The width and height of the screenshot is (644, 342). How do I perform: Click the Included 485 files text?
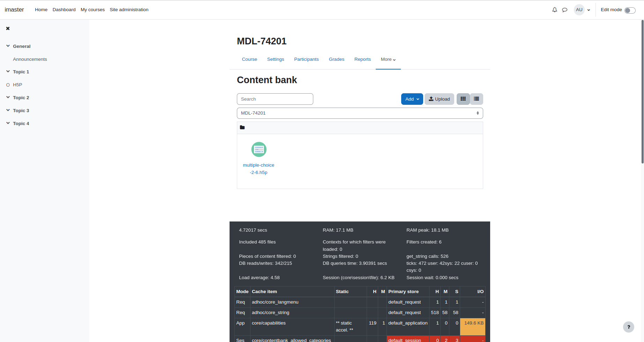tap(257, 242)
